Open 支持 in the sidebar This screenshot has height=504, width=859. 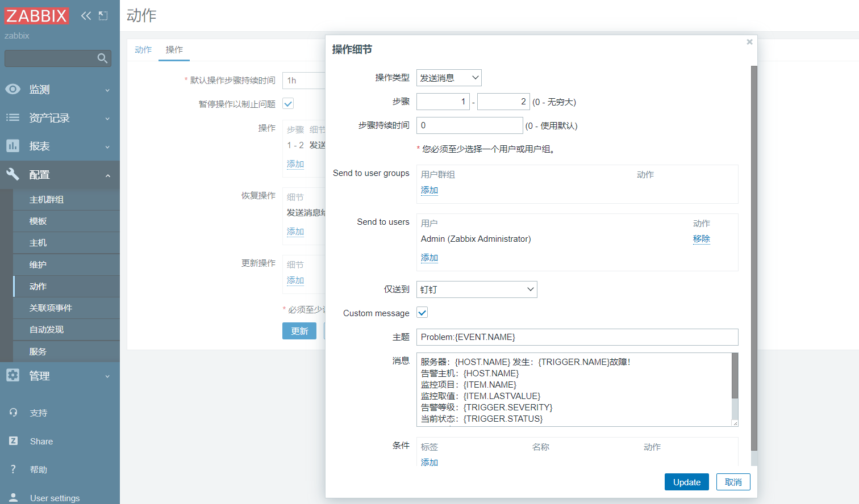click(x=39, y=413)
